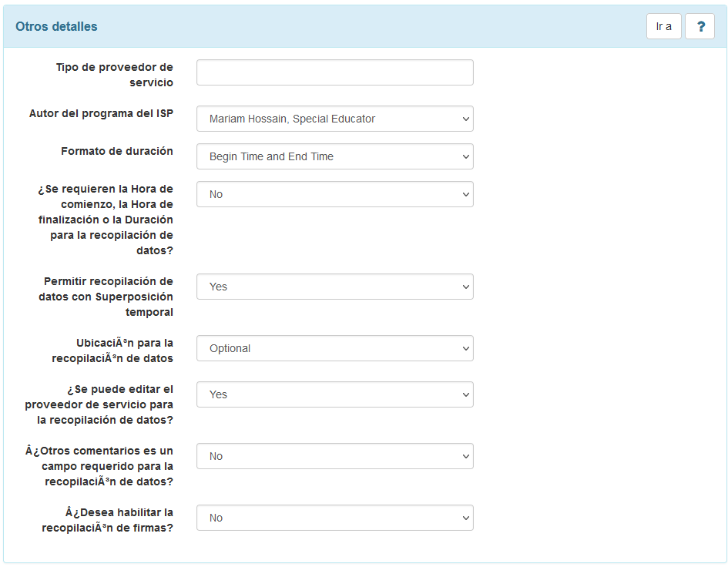Click the '¿Se puede editar el proveedor' label

(99, 404)
